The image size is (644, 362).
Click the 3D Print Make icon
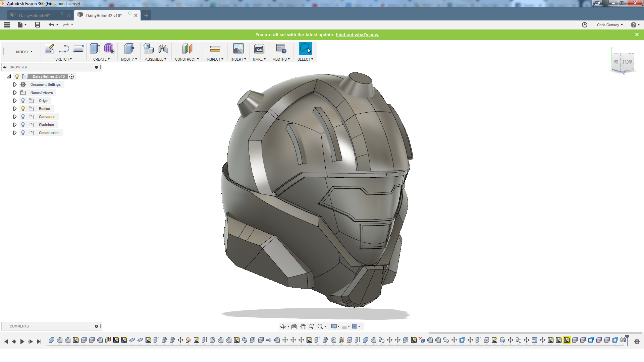[x=259, y=49]
